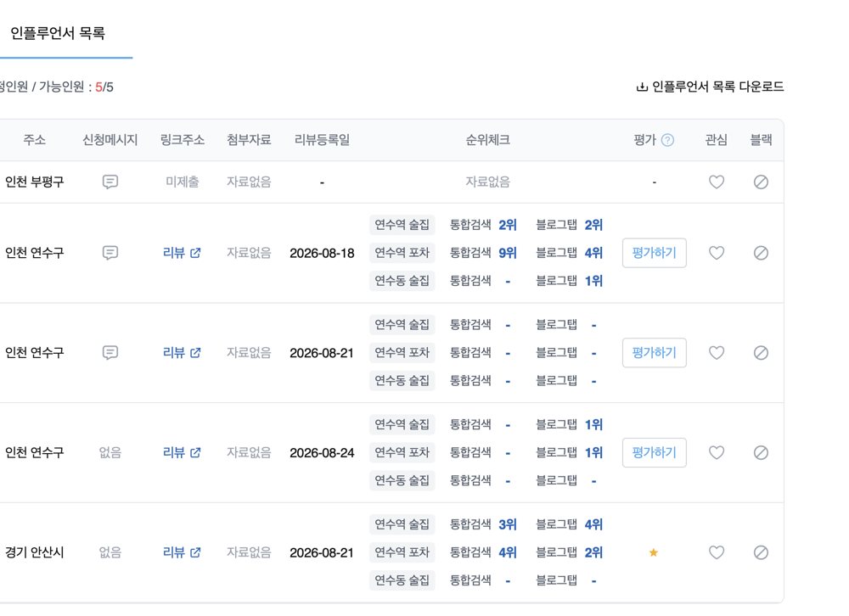The height and width of the screenshot is (616, 849).
Task: Click 통합검색 9위 rank in 2026-08-18 row
Action: click(x=484, y=253)
